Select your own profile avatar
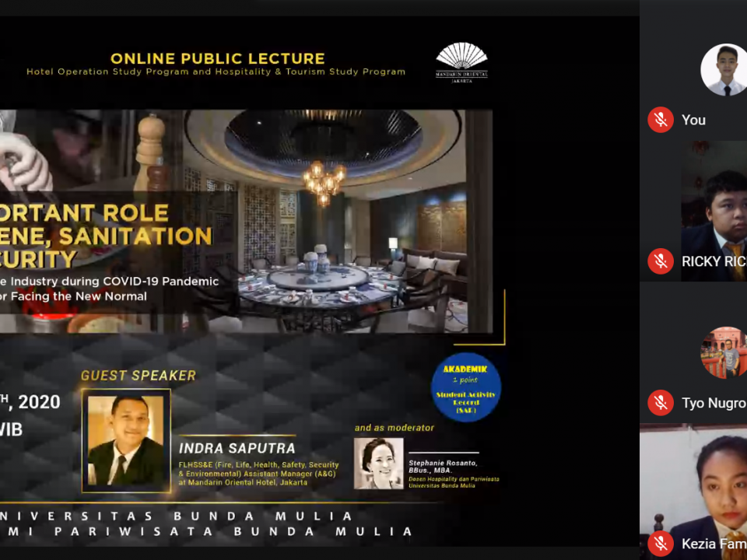The height and width of the screenshot is (560, 747). [724, 69]
